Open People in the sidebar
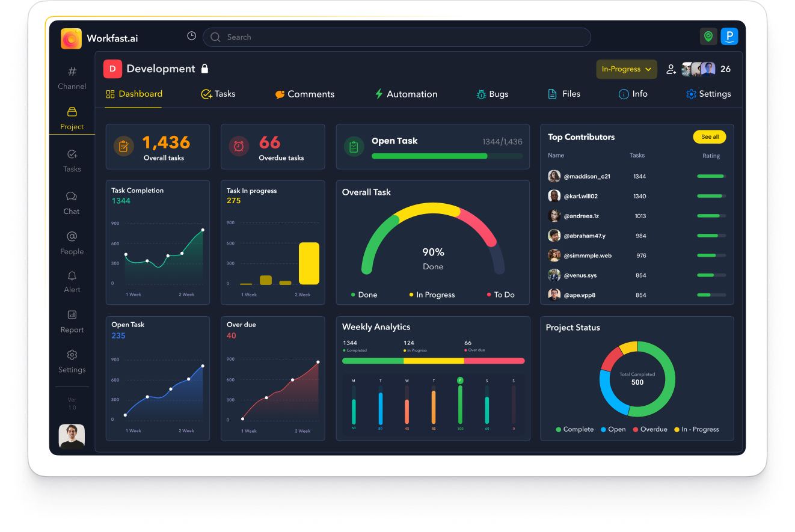Screen dimensions: 795x532 tap(72, 243)
